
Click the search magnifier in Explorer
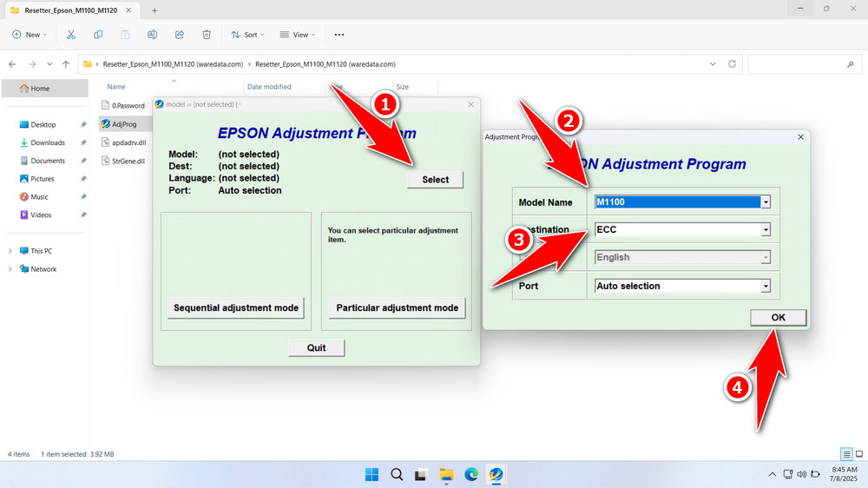click(x=851, y=64)
